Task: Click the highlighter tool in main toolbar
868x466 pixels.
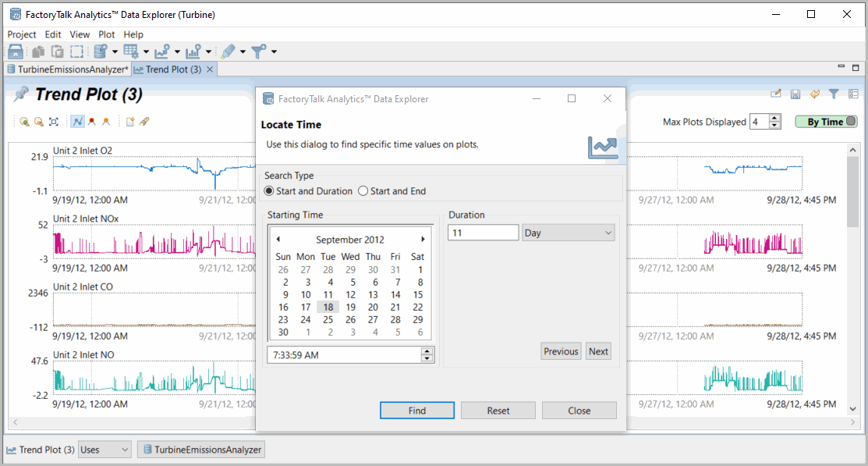Action: coord(227,52)
